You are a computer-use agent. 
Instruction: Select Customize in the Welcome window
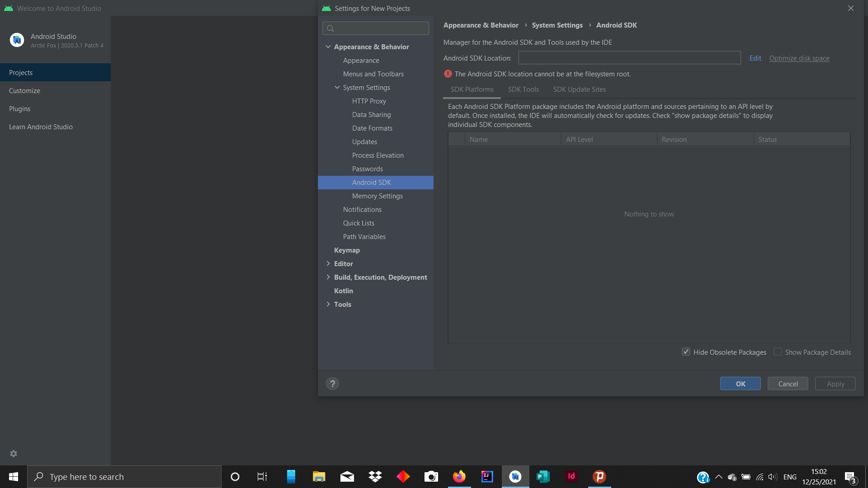click(55, 90)
